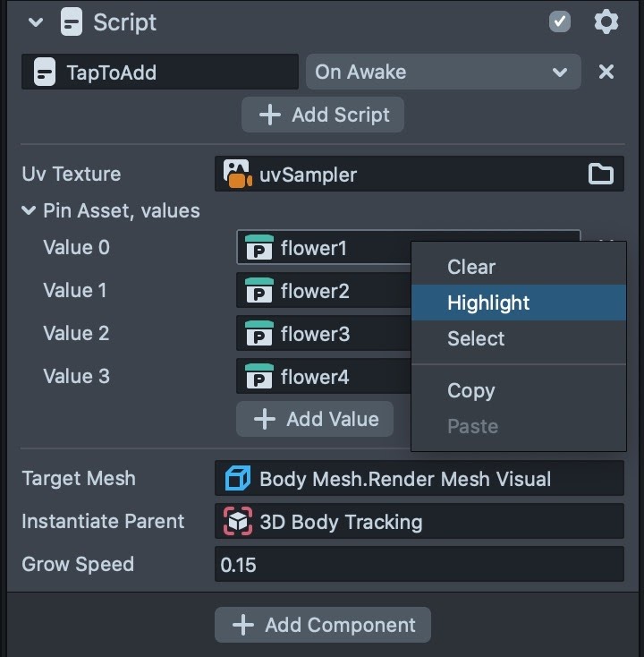
Task: Click the flower4 prefab icon
Action: point(259,377)
